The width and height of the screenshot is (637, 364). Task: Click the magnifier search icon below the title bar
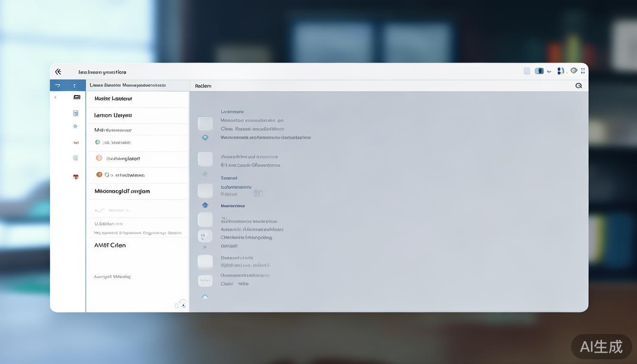578,86
